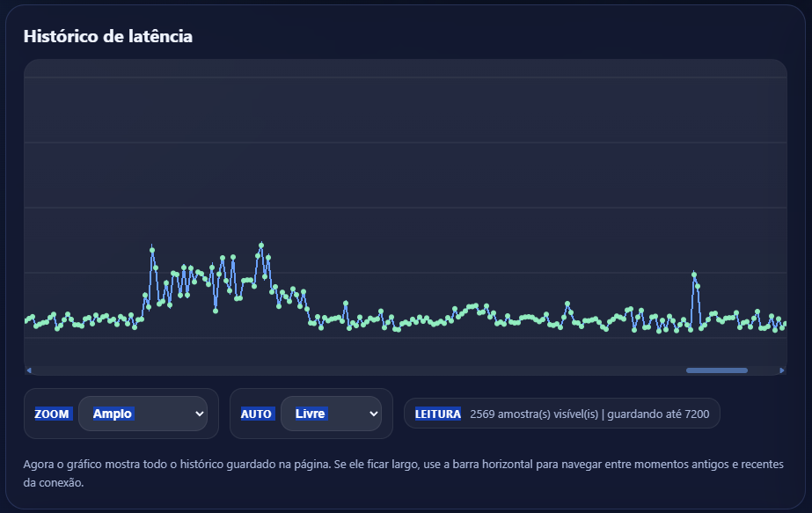This screenshot has height=513, width=812.
Task: Click the empty scrollbar track left of the thumb
Action: click(x=352, y=370)
